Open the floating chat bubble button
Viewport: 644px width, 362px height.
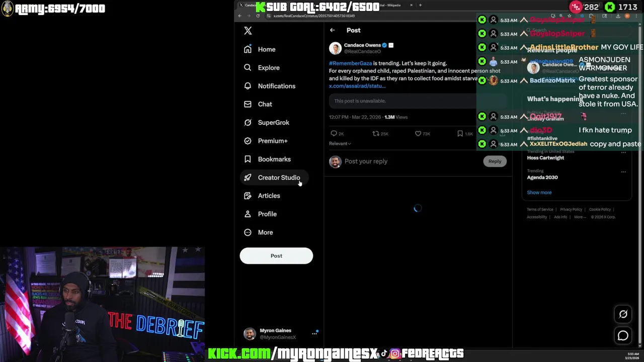(623, 335)
